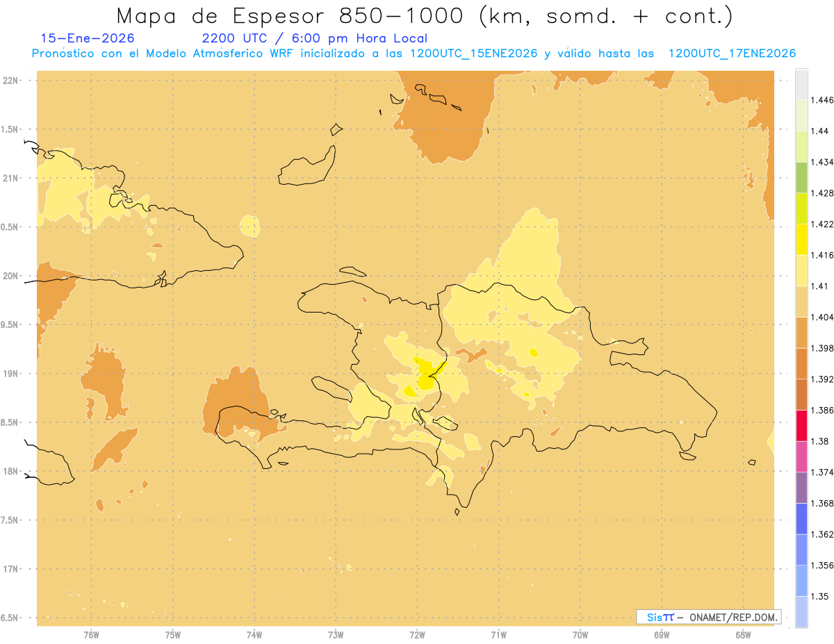Select the gray swatch at top of color scale

pos(801,83)
